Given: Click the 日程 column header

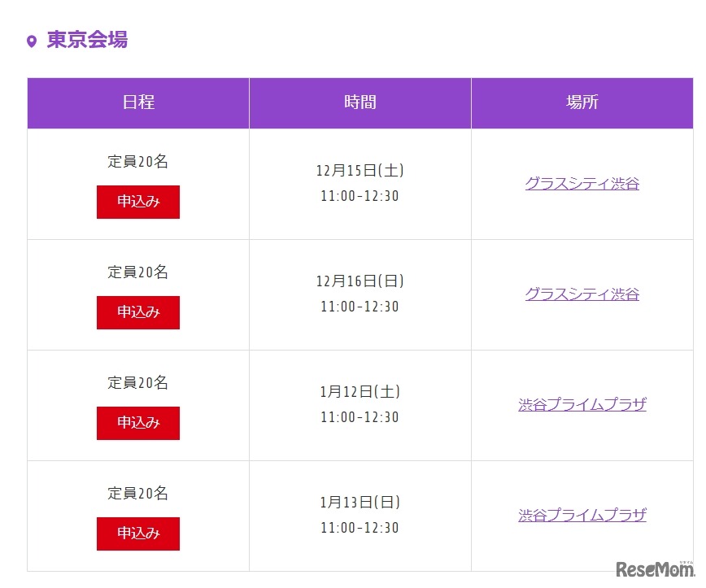Looking at the screenshot, I should 138,102.
